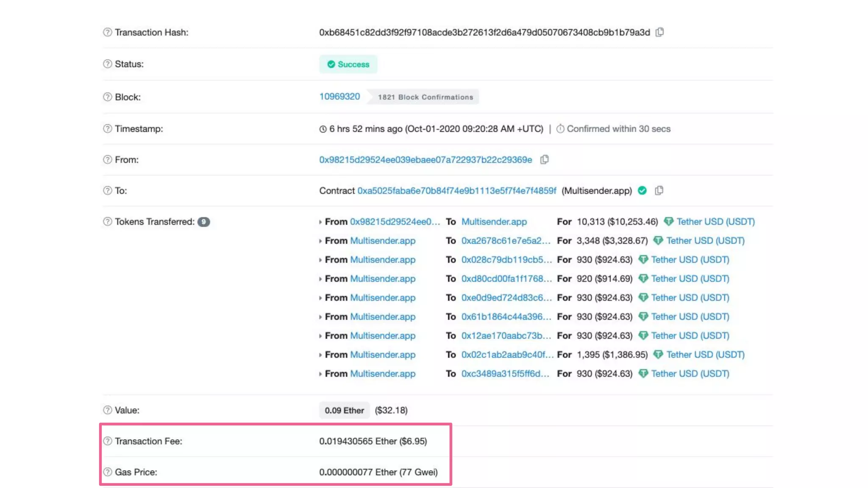
Task: Click help icon beside Transaction Hash
Action: (x=108, y=32)
